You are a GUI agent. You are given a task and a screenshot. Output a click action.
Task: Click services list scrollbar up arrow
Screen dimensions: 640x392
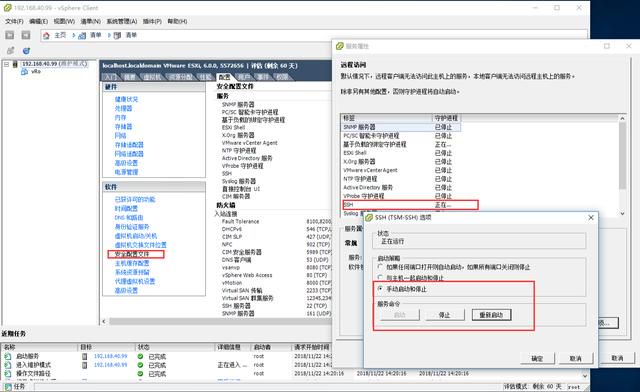coord(622,118)
